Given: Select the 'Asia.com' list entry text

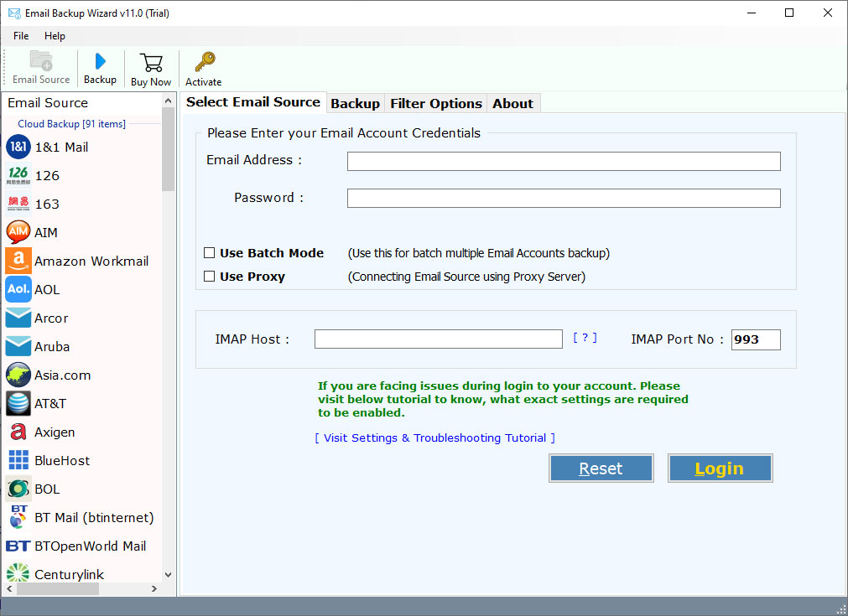Looking at the screenshot, I should click(x=63, y=375).
